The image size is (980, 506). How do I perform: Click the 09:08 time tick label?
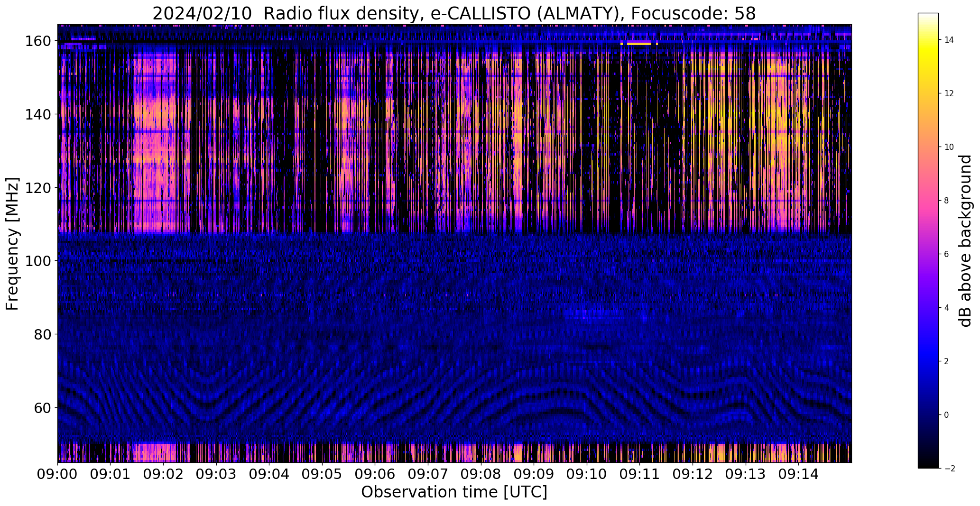coord(481,474)
